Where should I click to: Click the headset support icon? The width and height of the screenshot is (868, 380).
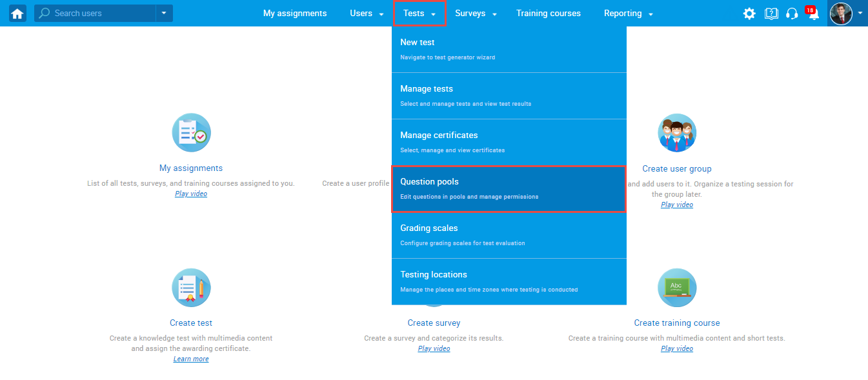(x=792, y=13)
